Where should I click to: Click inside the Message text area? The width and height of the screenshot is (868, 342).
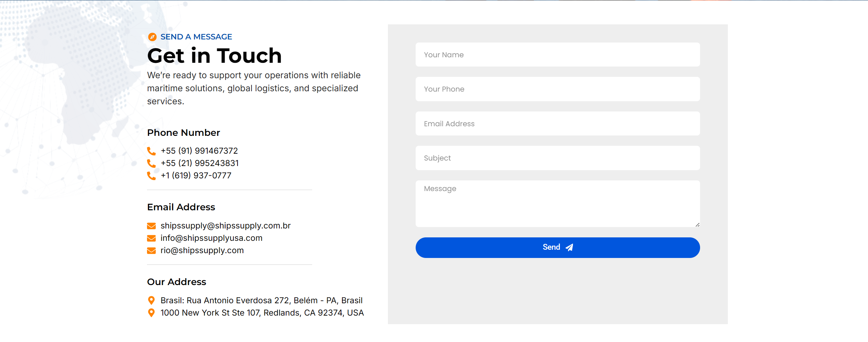click(x=558, y=204)
